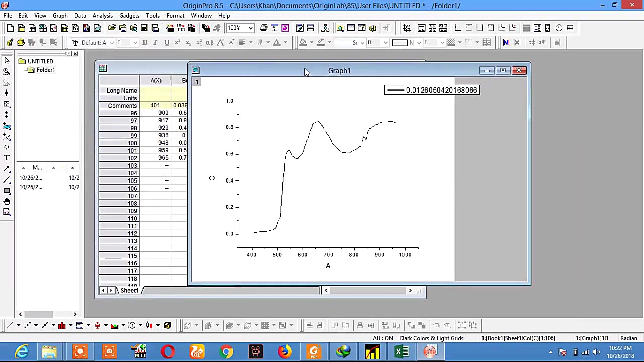The height and width of the screenshot is (362, 644).
Task: Click the Save project floppy-disk icon
Action: (x=144, y=28)
